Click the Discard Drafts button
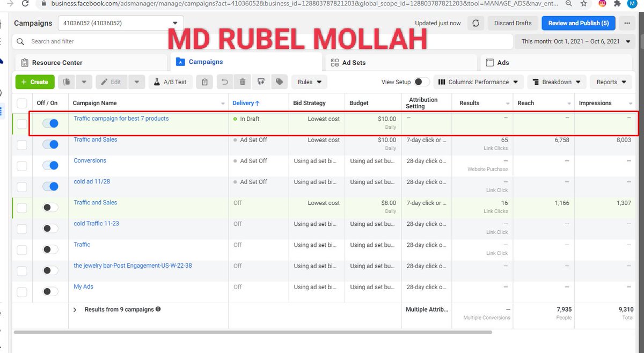Image resolution: width=644 pixels, height=353 pixels. tap(513, 23)
